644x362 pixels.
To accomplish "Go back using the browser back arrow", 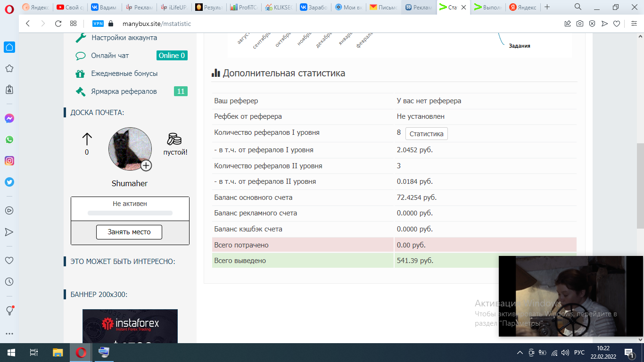I will (x=28, y=24).
